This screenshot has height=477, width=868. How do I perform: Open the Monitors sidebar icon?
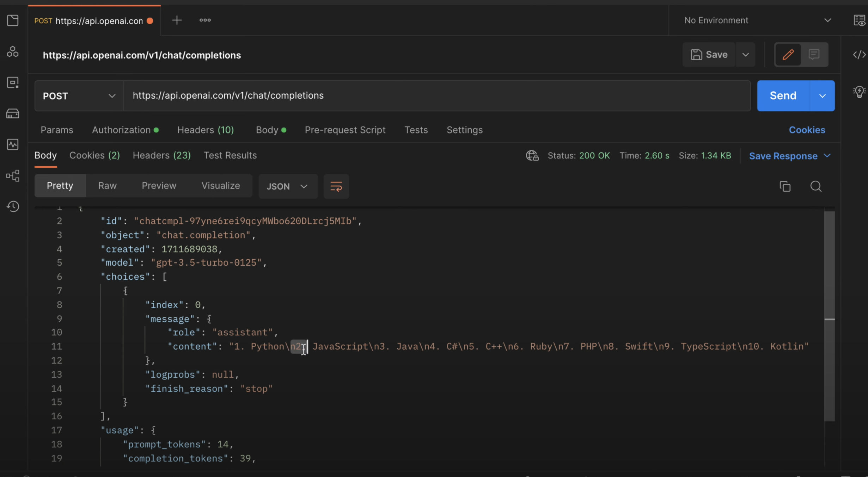[13, 144]
